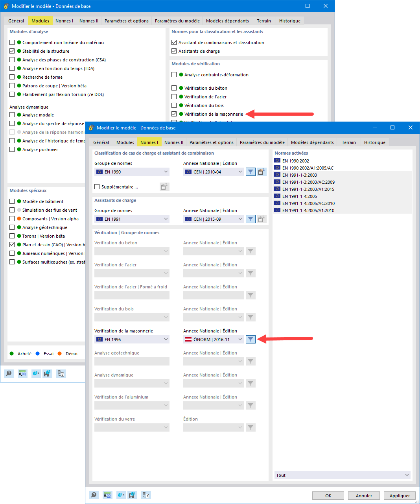Check Vérification du béton in back window
The height and width of the screenshot is (504, 420).
tap(174, 88)
